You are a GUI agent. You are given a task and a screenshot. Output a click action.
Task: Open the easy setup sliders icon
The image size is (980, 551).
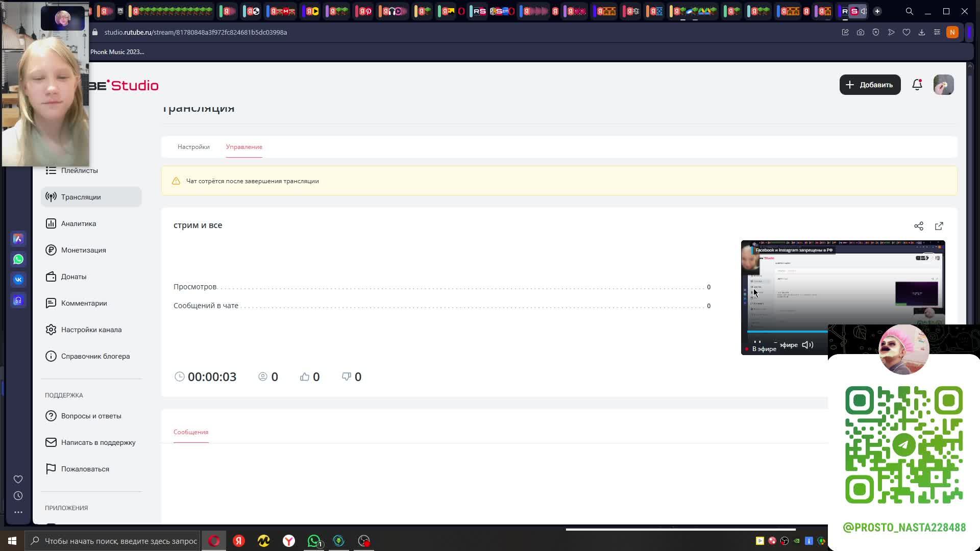[937, 32]
